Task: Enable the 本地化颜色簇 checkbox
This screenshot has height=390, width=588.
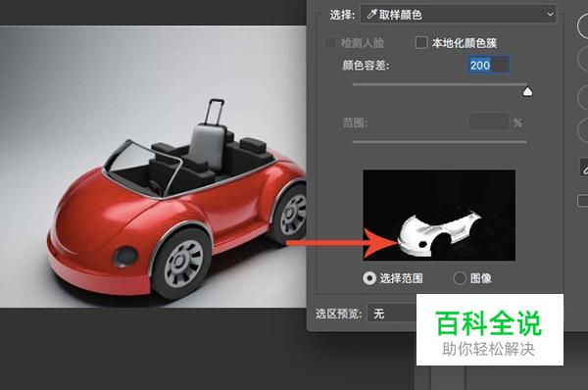Action: [x=421, y=43]
